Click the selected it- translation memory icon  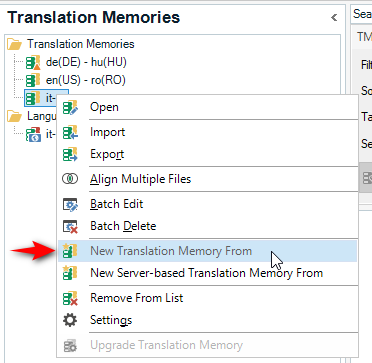[33, 98]
